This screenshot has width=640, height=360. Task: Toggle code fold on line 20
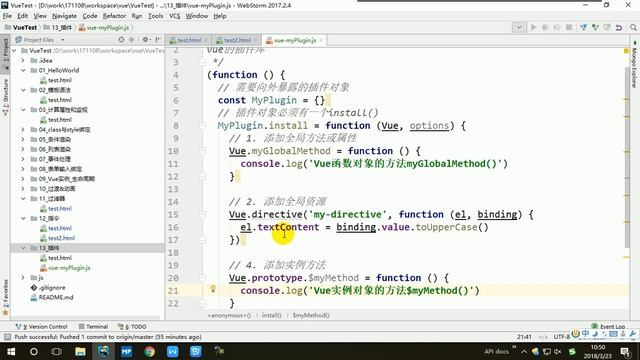click(202, 278)
